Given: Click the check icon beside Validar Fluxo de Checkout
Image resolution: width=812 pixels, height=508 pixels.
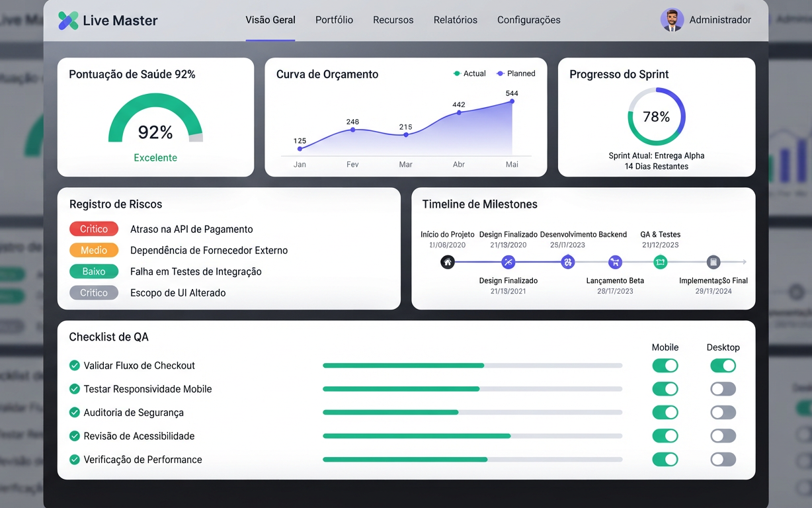Looking at the screenshot, I should tap(75, 365).
